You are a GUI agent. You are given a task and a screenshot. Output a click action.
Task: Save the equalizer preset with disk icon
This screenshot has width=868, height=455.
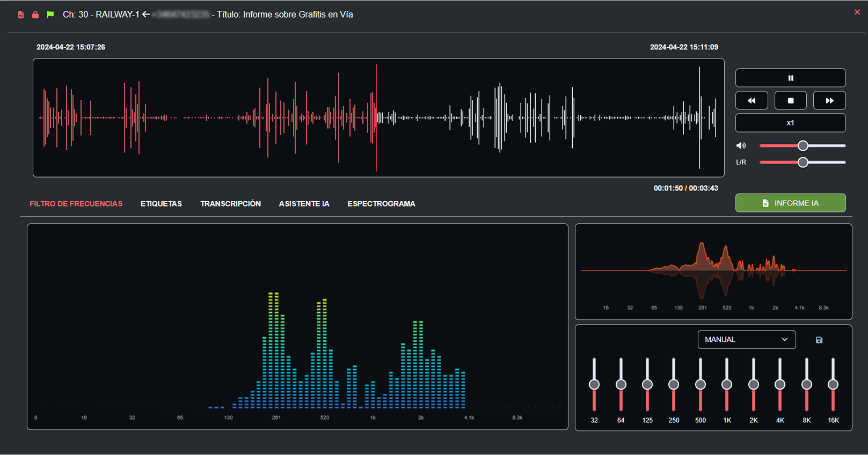819,340
